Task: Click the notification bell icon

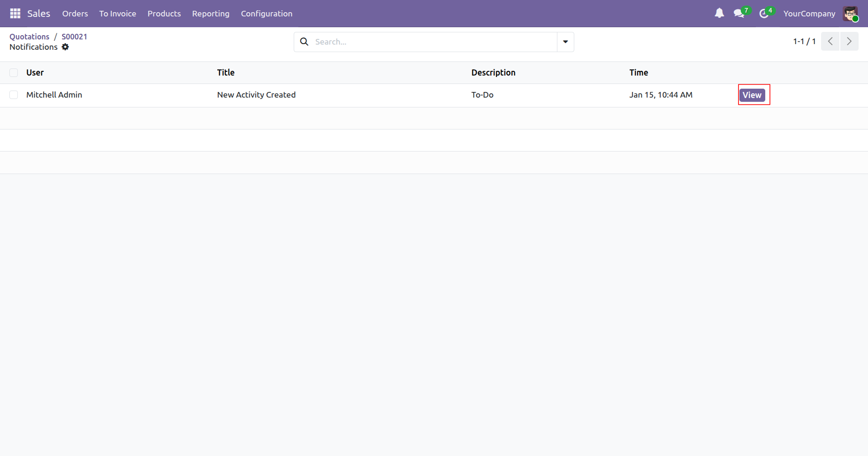Action: (719, 13)
